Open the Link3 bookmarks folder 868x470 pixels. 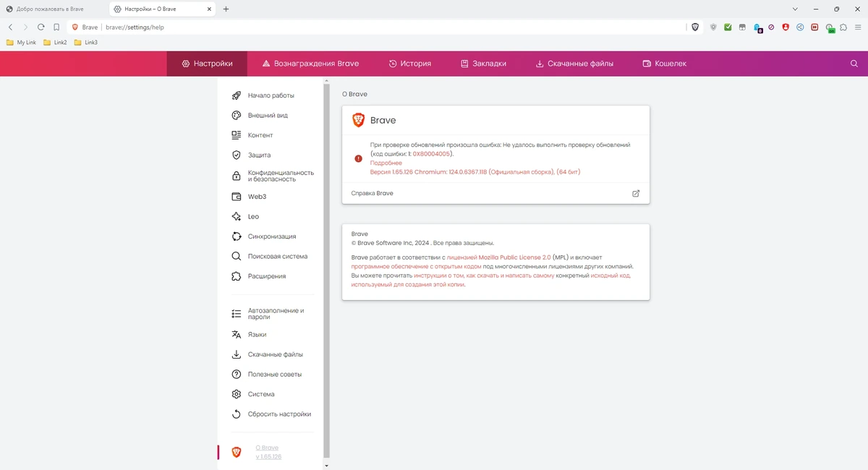pos(85,43)
